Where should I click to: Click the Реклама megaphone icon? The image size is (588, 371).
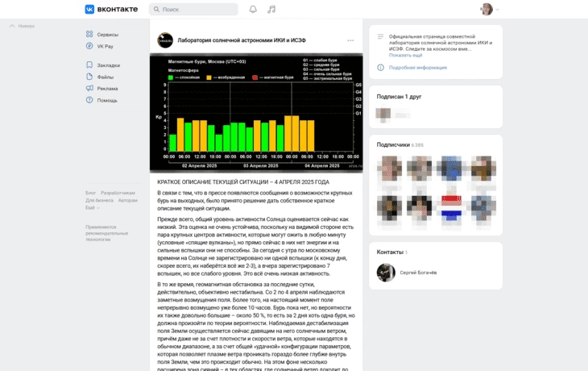pyautogui.click(x=89, y=88)
